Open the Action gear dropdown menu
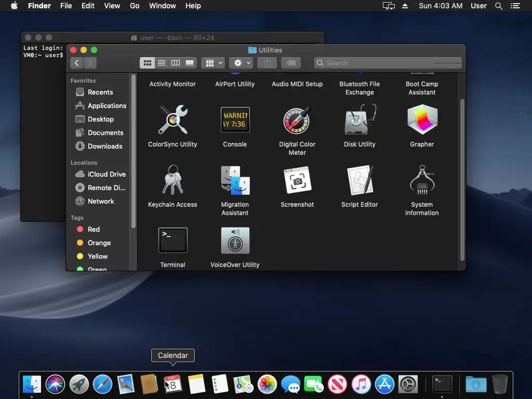Viewport: 532px width, 399px height. click(x=241, y=63)
